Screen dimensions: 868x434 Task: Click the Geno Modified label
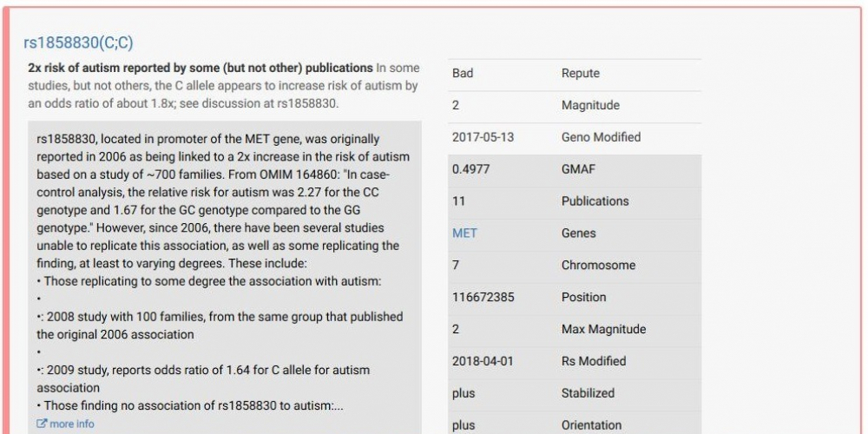pos(601,137)
